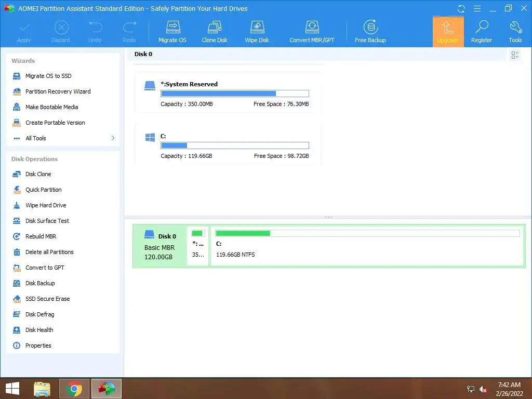The width and height of the screenshot is (532, 399).
Task: Click the Migrate OS toolbar icon
Action: [x=172, y=32]
